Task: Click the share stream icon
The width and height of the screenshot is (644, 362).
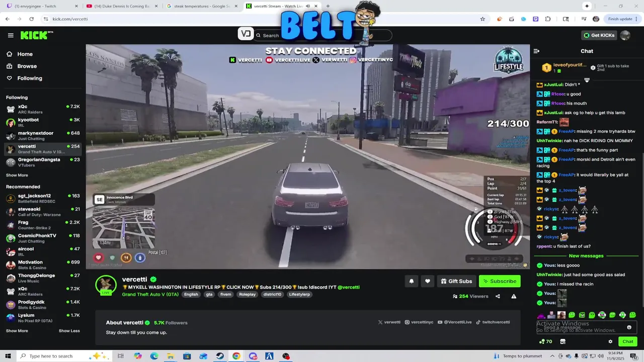Action: click(x=498, y=297)
